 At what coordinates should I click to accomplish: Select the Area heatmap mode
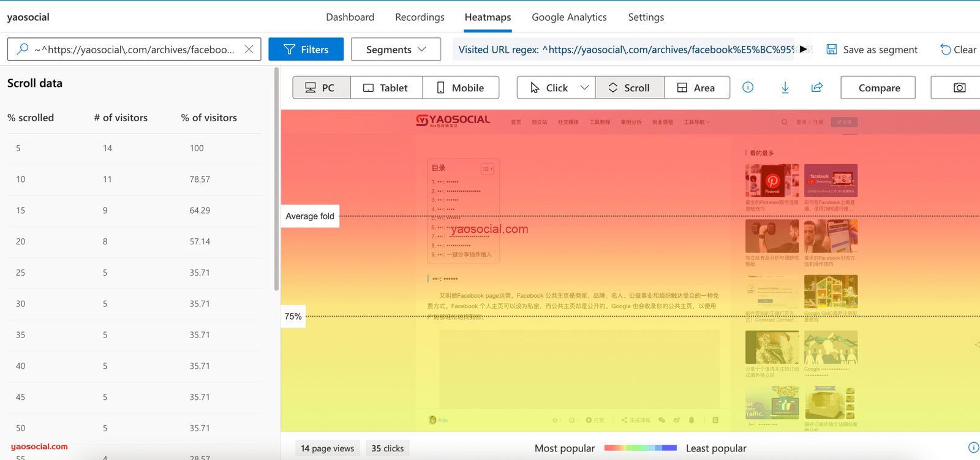[696, 88]
